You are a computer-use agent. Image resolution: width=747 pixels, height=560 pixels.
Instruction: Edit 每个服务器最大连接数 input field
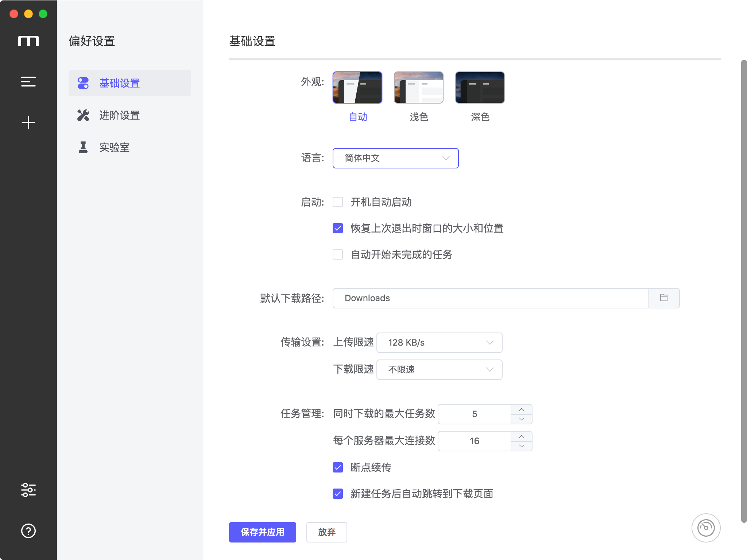(475, 440)
